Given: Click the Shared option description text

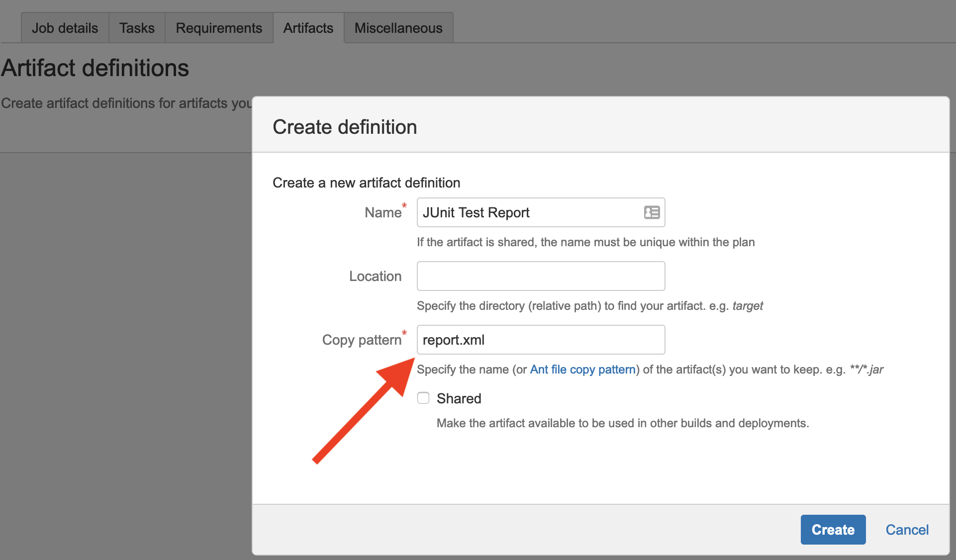Looking at the screenshot, I should click(623, 423).
